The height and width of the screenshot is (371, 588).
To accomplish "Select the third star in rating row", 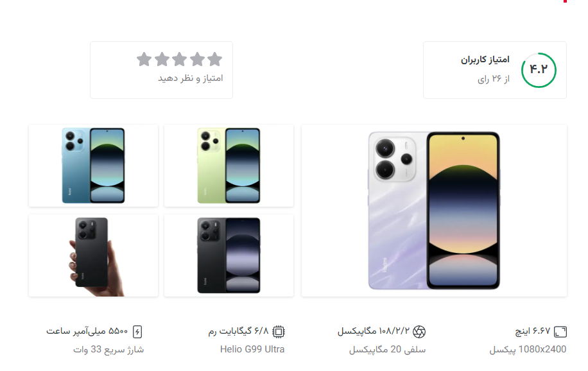I will [x=179, y=59].
